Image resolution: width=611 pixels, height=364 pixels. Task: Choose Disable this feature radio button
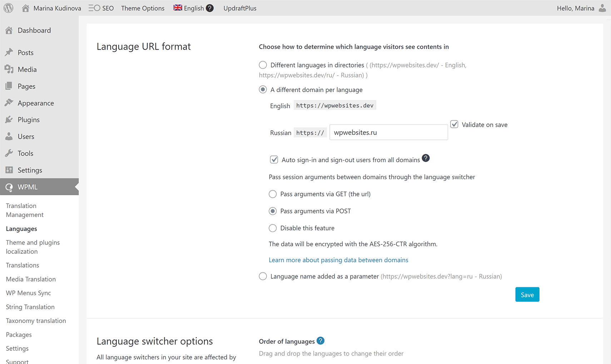pos(273,228)
